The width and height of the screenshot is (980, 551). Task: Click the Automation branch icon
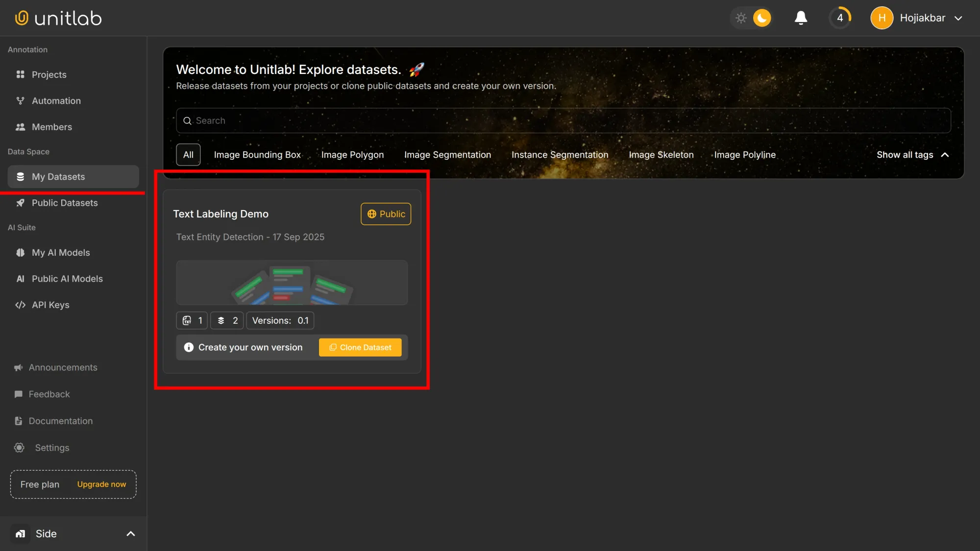[20, 101]
